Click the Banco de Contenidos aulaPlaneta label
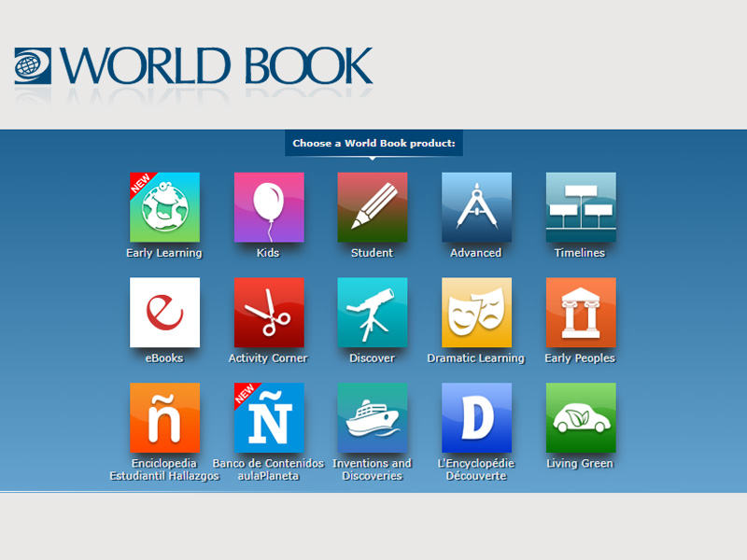This screenshot has height=560, width=747. [x=268, y=469]
